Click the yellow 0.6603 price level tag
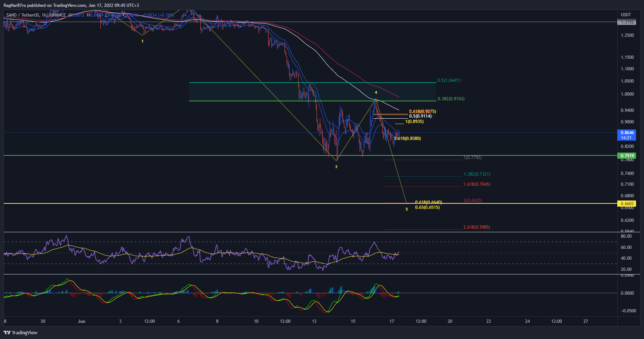644x339 pixels. tap(627, 204)
